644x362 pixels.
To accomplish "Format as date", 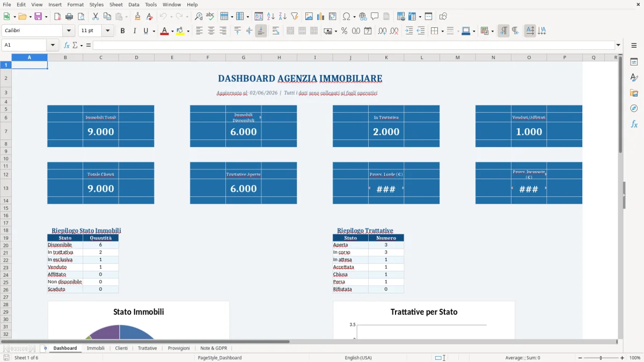I will 368,31.
